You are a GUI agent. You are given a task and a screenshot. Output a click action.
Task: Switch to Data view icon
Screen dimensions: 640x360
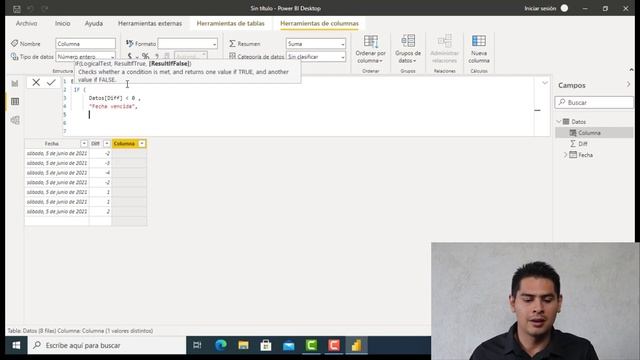pyautogui.click(x=15, y=101)
